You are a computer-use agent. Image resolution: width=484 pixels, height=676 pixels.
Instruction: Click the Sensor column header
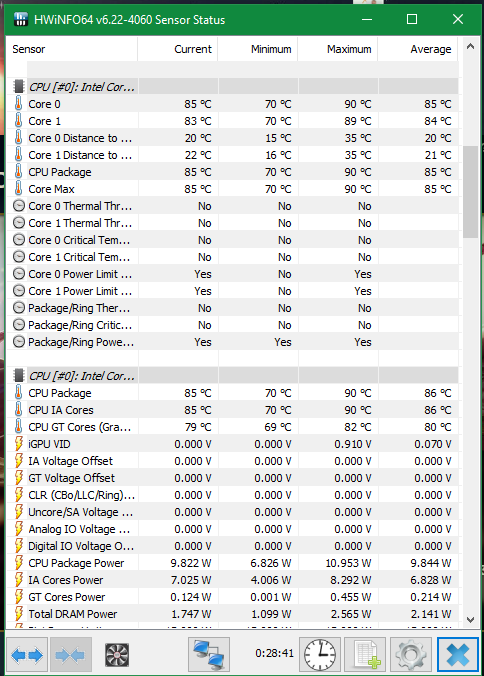pyautogui.click(x=72, y=49)
